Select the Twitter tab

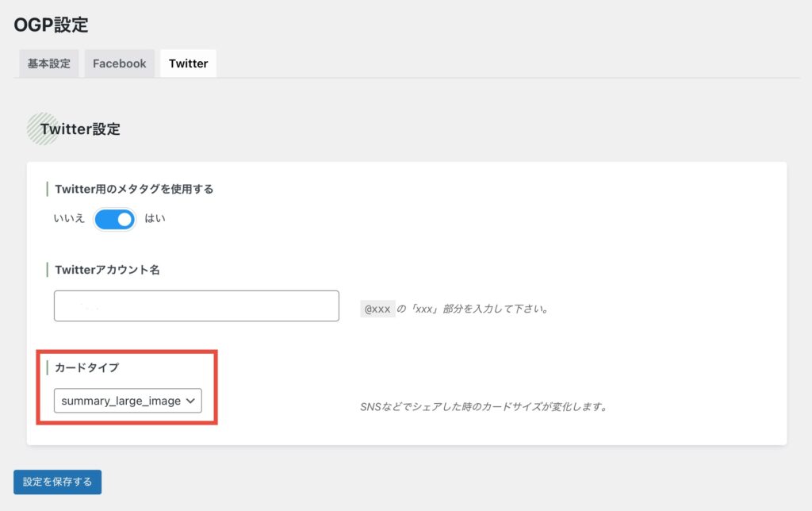(x=188, y=63)
